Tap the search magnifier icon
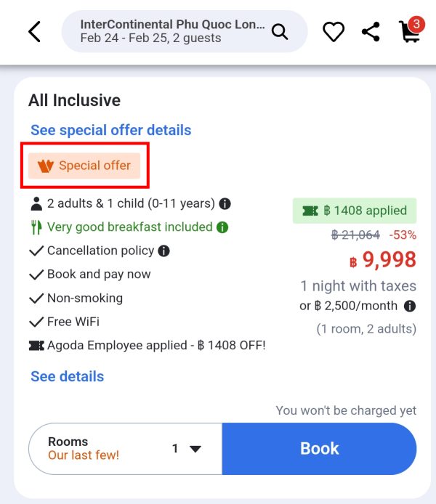Screen dimensions: 436x504 [280, 31]
